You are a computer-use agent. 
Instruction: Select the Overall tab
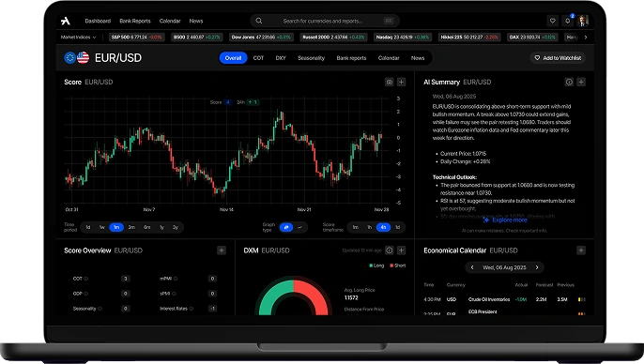tap(233, 58)
